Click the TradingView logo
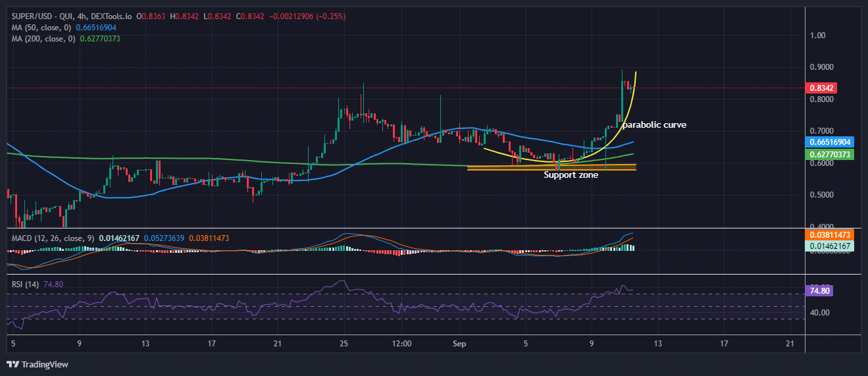This screenshot has height=376, width=868. 38,364
